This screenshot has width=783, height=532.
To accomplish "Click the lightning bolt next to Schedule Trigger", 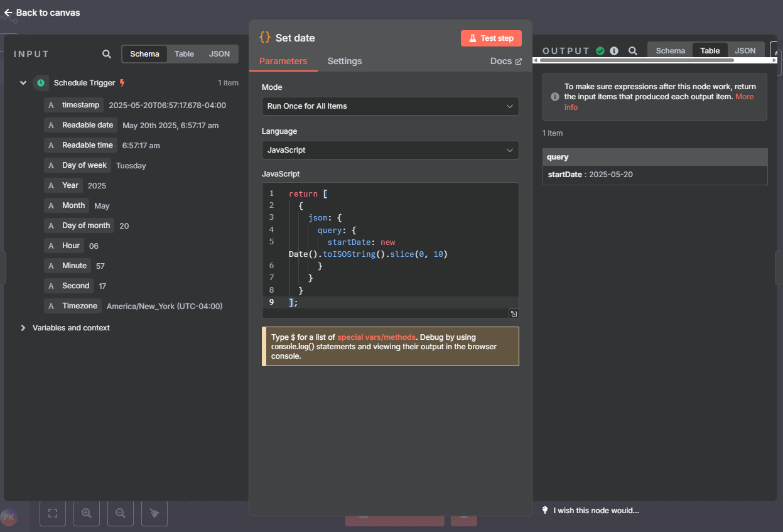I will [122, 83].
